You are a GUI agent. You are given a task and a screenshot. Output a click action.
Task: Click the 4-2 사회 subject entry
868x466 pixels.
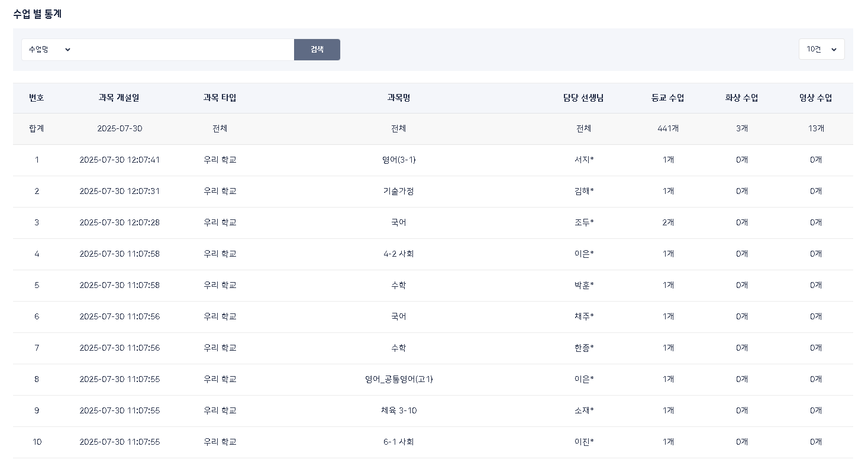pyautogui.click(x=398, y=254)
